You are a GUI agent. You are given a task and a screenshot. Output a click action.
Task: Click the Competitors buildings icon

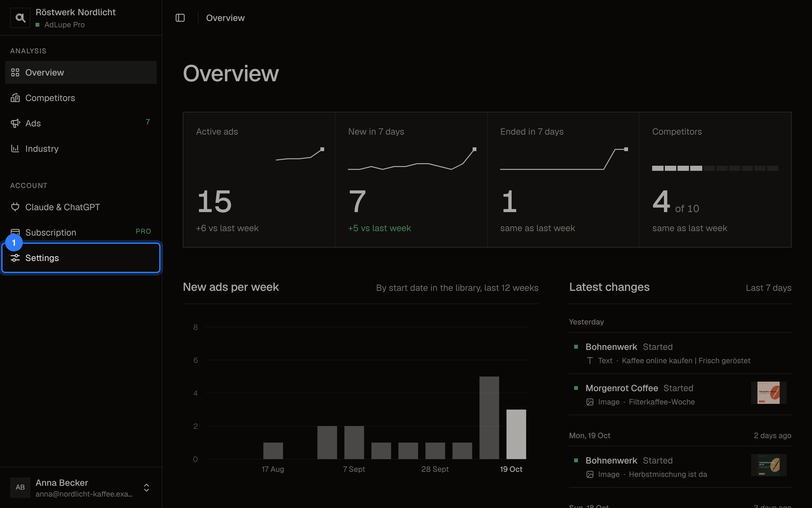click(x=15, y=98)
